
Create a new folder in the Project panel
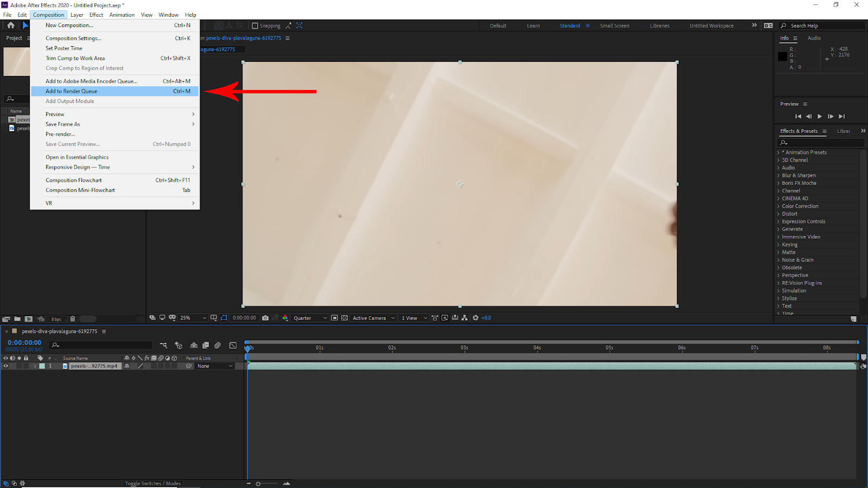click(x=17, y=319)
